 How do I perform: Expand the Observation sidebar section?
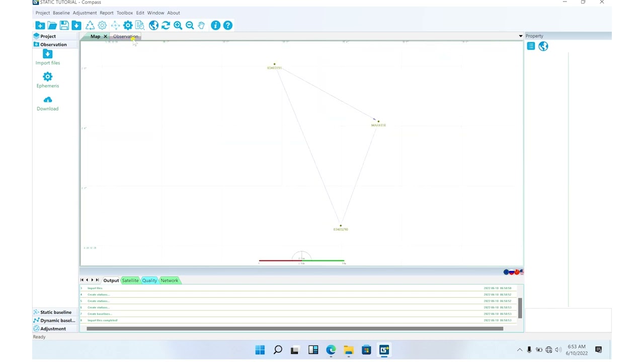coord(55,44)
